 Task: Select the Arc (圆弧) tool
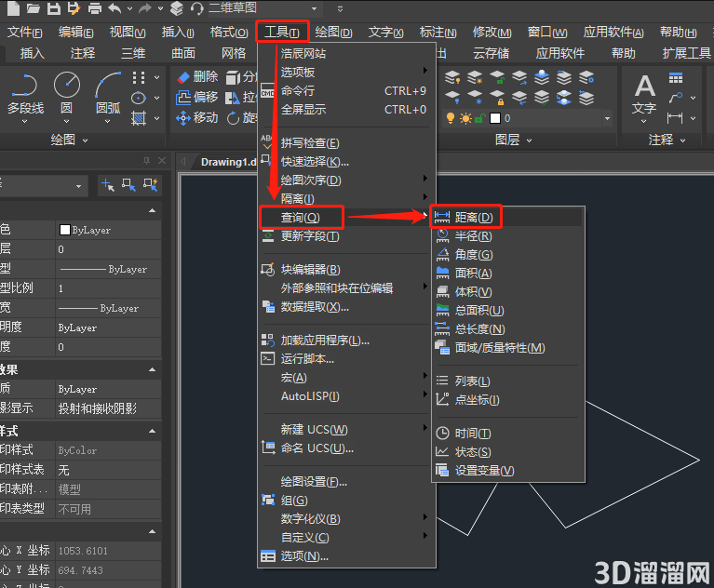point(108,93)
